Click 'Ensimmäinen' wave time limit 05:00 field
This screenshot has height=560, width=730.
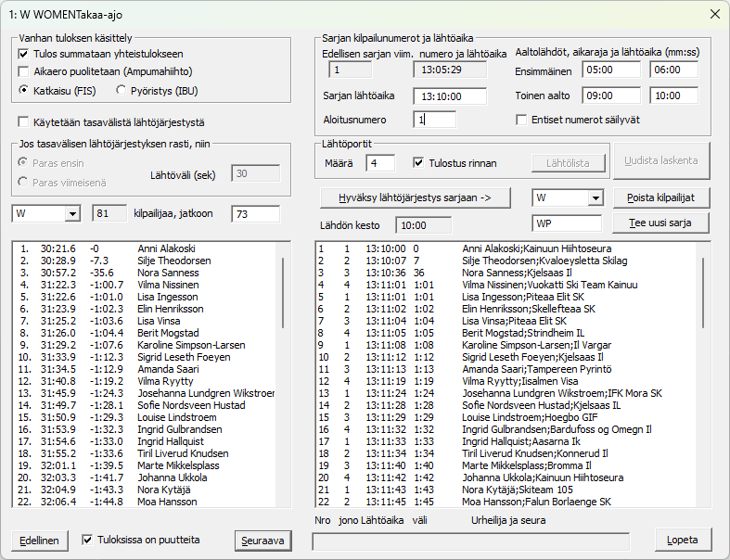611,70
